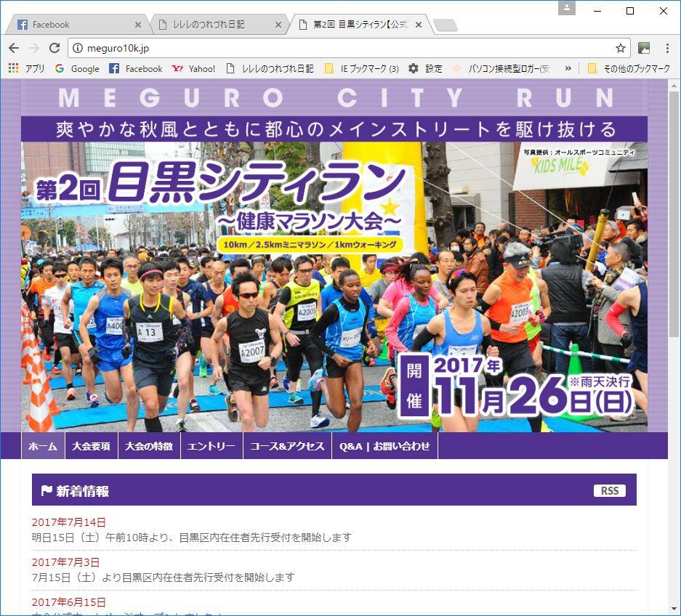Show hidden bookmarks with the chevron
This screenshot has height=616, width=681.
click(568, 68)
